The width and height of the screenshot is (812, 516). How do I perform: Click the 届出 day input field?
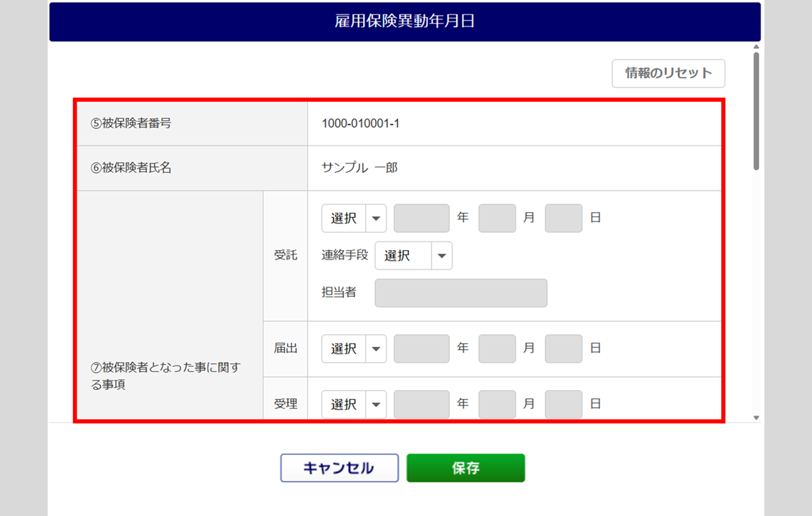pyautogui.click(x=563, y=349)
